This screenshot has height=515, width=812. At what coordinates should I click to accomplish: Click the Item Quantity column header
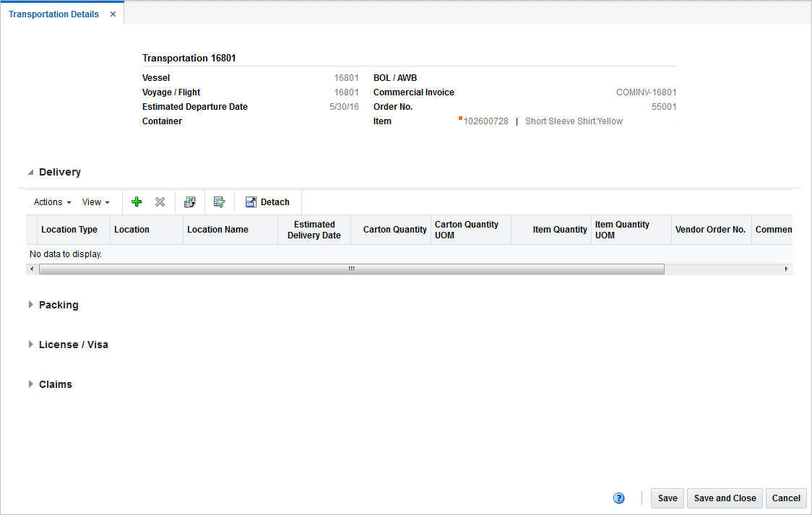click(x=551, y=229)
